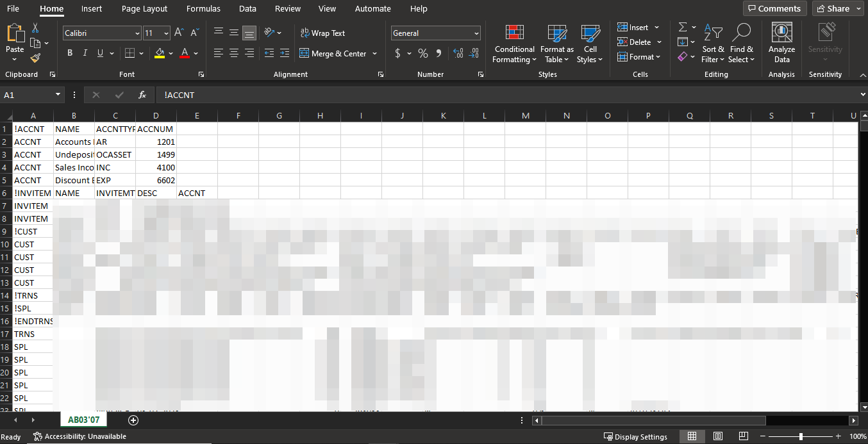Apply cell borders with Borders icon
The height and width of the screenshot is (444, 868).
tap(130, 53)
